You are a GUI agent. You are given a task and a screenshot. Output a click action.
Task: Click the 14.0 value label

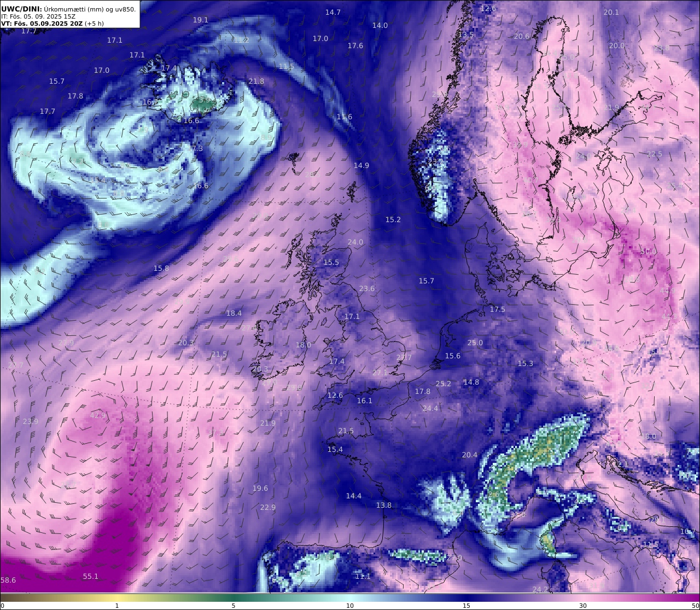coord(380,25)
